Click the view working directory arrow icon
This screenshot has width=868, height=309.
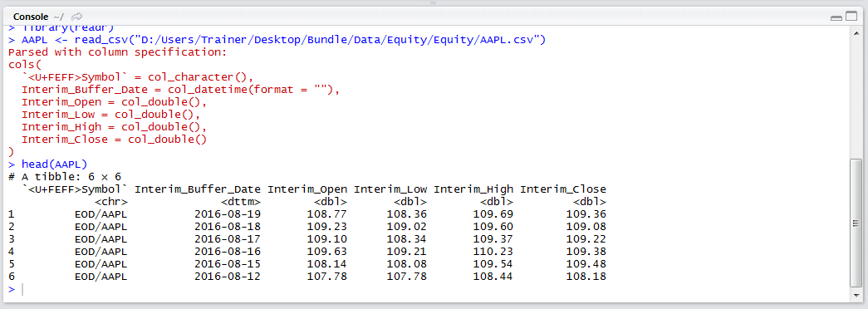click(77, 16)
